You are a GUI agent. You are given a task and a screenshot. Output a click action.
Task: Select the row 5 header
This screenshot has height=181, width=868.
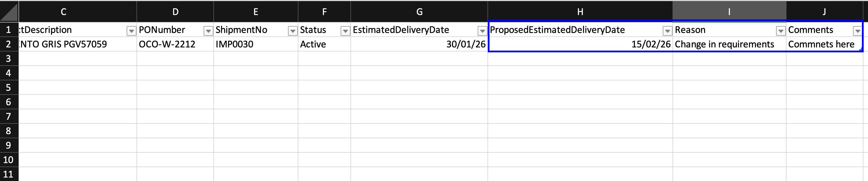click(x=9, y=88)
